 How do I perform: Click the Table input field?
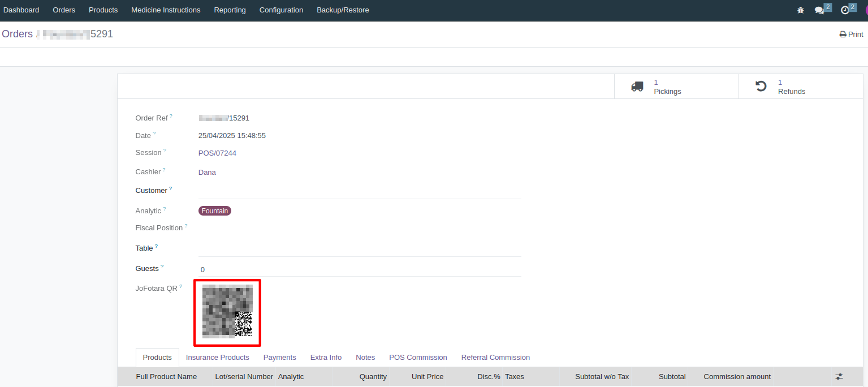(360, 249)
